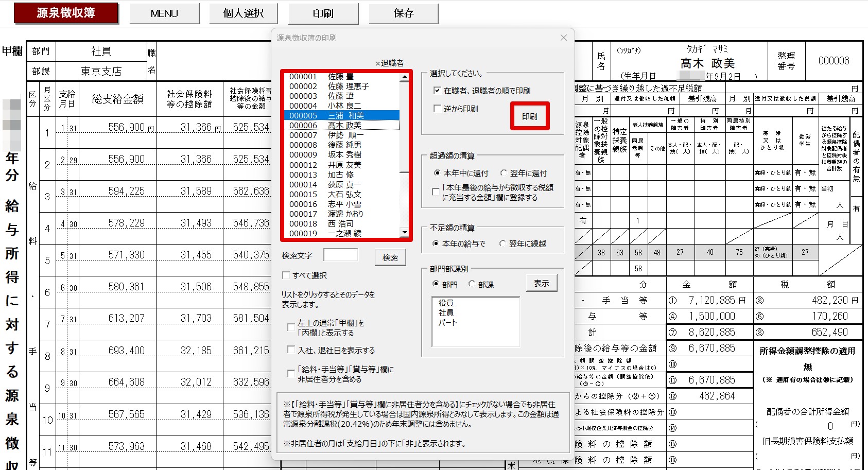Select 社員 in department list
868x470 pixels.
coord(446,312)
